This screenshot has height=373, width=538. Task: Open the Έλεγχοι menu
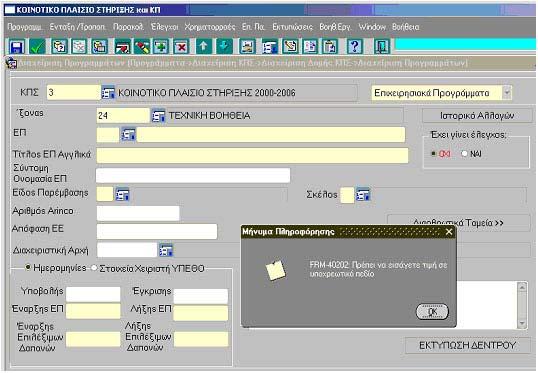(x=165, y=27)
